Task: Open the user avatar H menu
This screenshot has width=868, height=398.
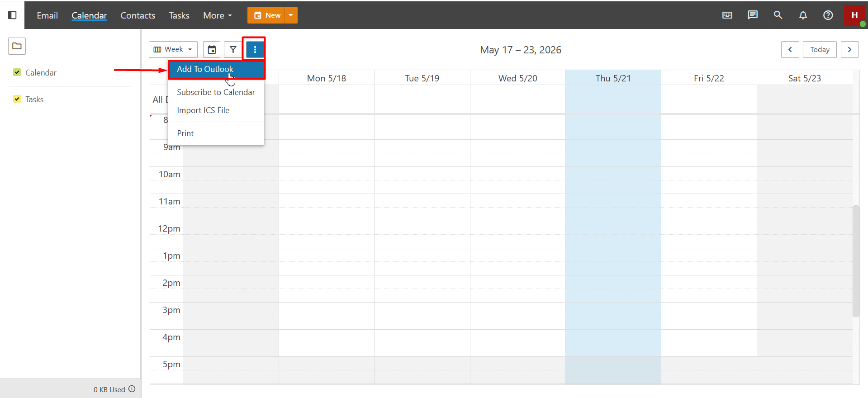Action: pyautogui.click(x=854, y=15)
